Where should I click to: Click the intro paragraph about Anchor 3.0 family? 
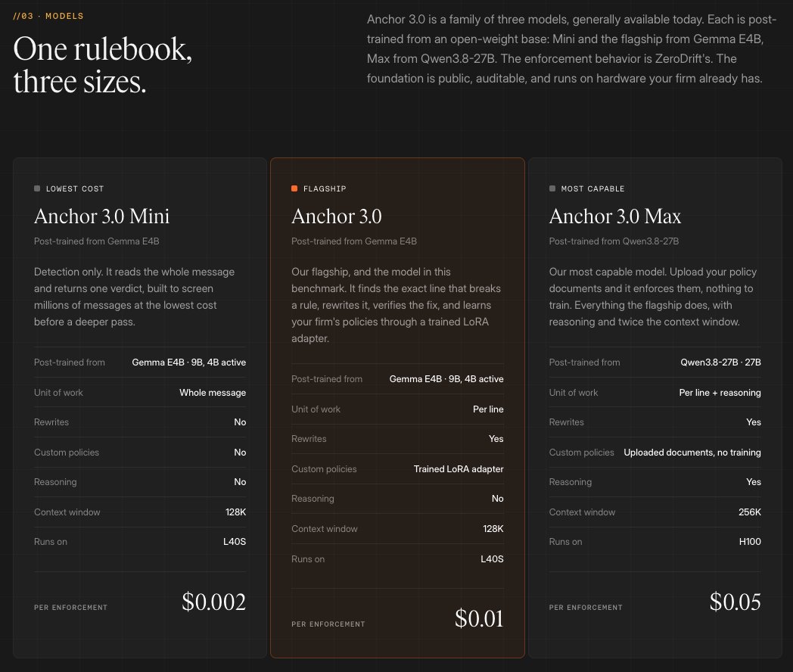[571, 49]
